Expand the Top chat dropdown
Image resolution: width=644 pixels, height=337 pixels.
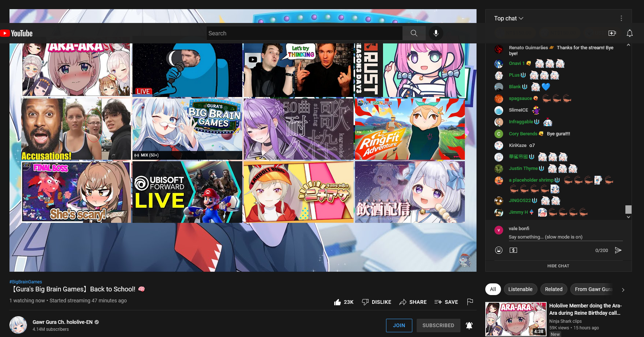pyautogui.click(x=509, y=18)
